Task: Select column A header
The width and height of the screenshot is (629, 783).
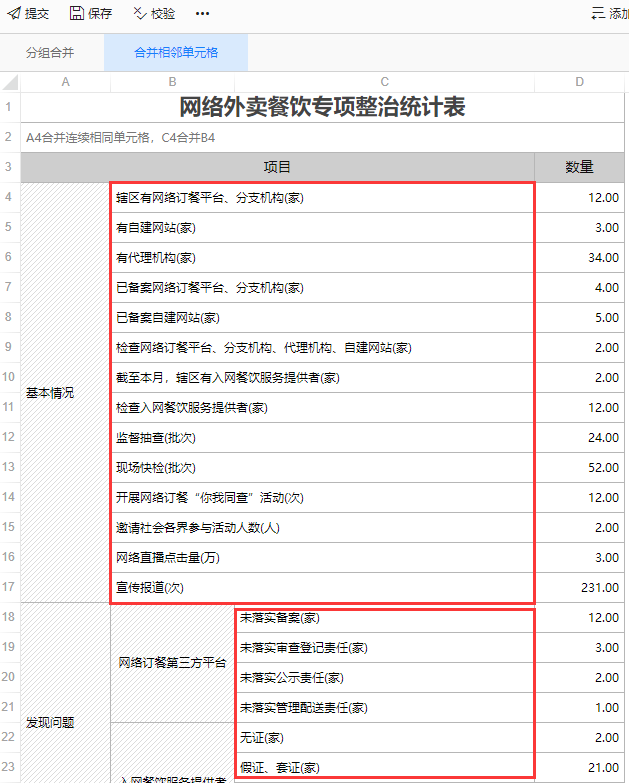Action: click(x=65, y=82)
